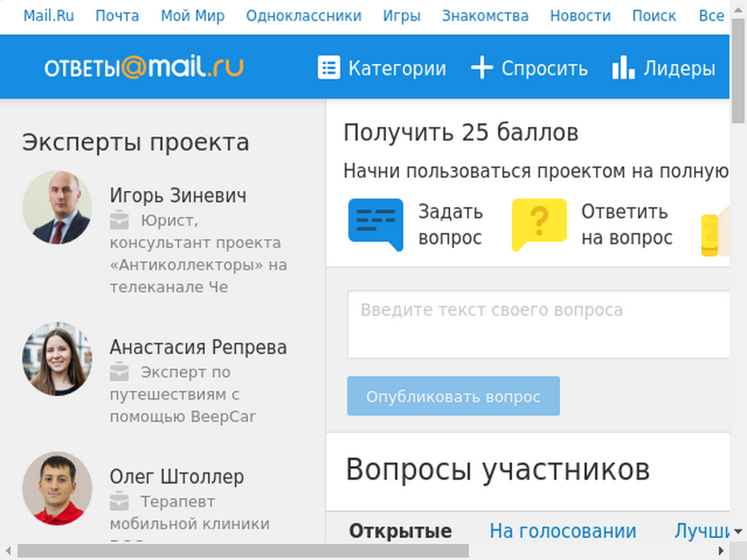The height and width of the screenshot is (560, 747).
Task: Click the Ответы@mail.ru logo
Action: pyautogui.click(x=144, y=67)
